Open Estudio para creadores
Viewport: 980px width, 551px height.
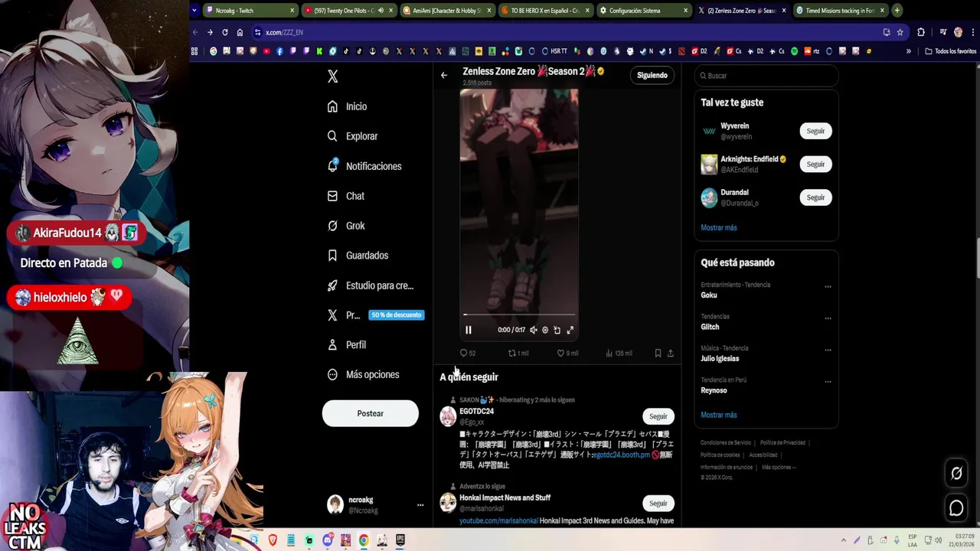pyautogui.click(x=370, y=285)
